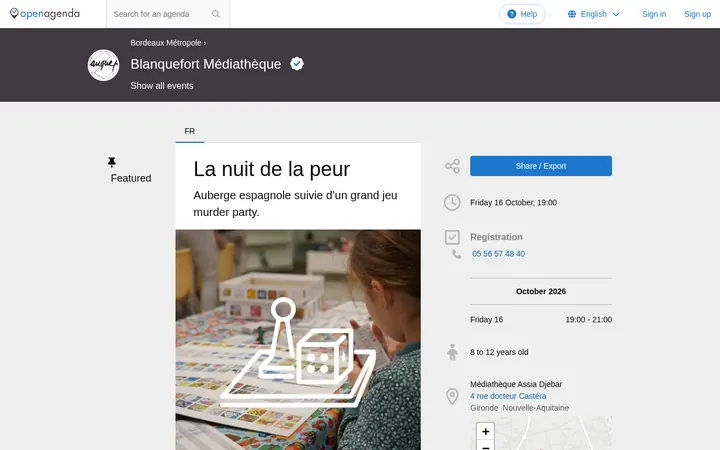Go to Sign up
720x450 pixels.
(697, 14)
